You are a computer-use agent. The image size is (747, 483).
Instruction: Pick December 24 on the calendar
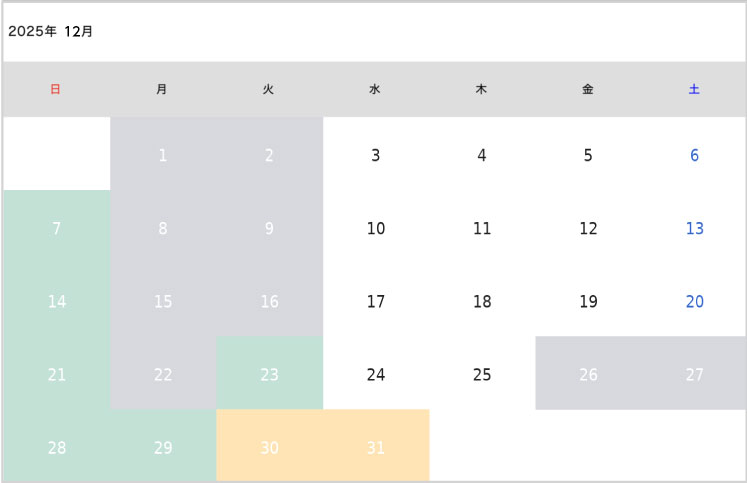(x=375, y=374)
